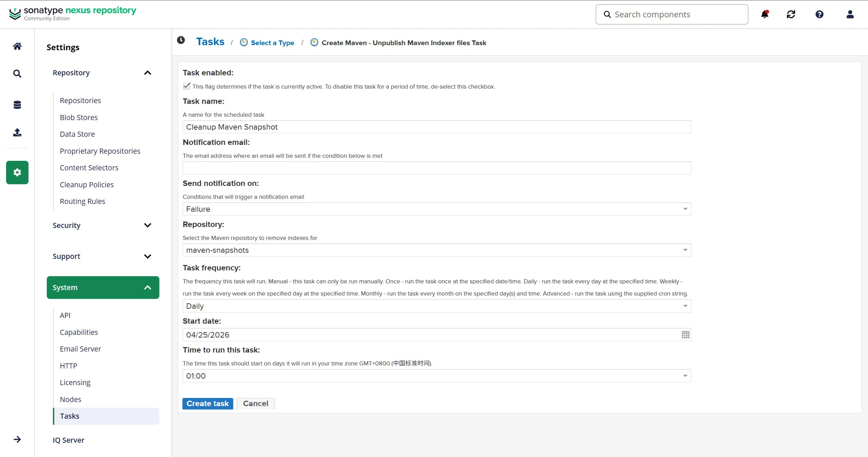Open Cleanup Policies page

pyautogui.click(x=87, y=185)
